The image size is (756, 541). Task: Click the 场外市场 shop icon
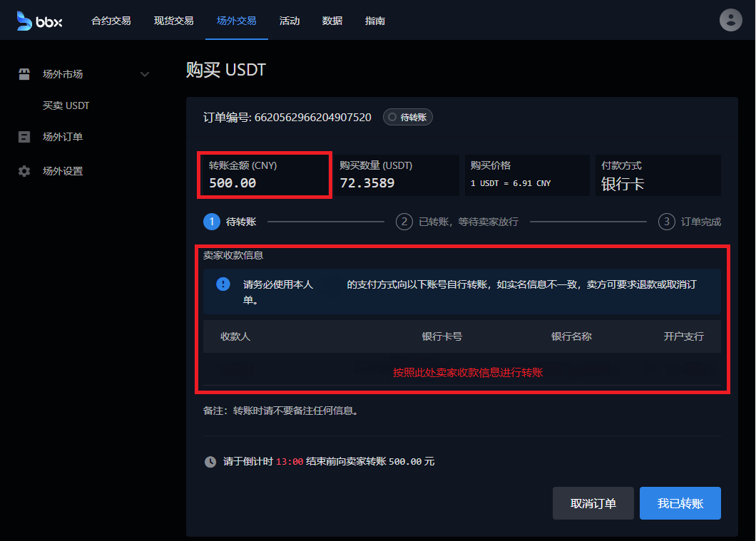(x=24, y=74)
